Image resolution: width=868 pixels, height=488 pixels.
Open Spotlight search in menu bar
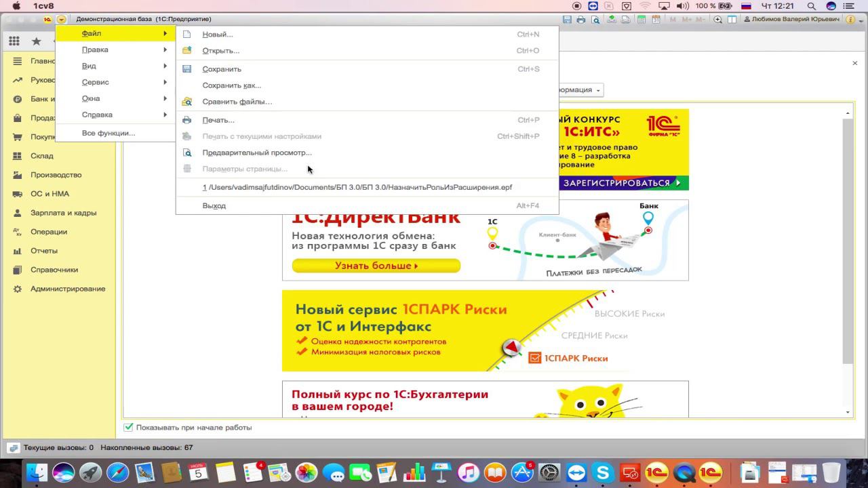811,6
